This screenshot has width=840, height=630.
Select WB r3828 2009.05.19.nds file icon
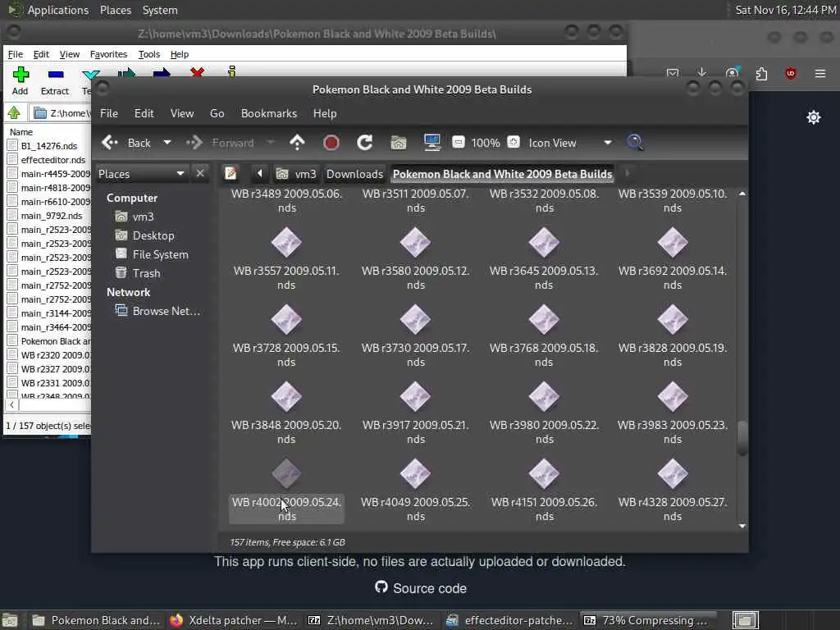click(x=673, y=319)
